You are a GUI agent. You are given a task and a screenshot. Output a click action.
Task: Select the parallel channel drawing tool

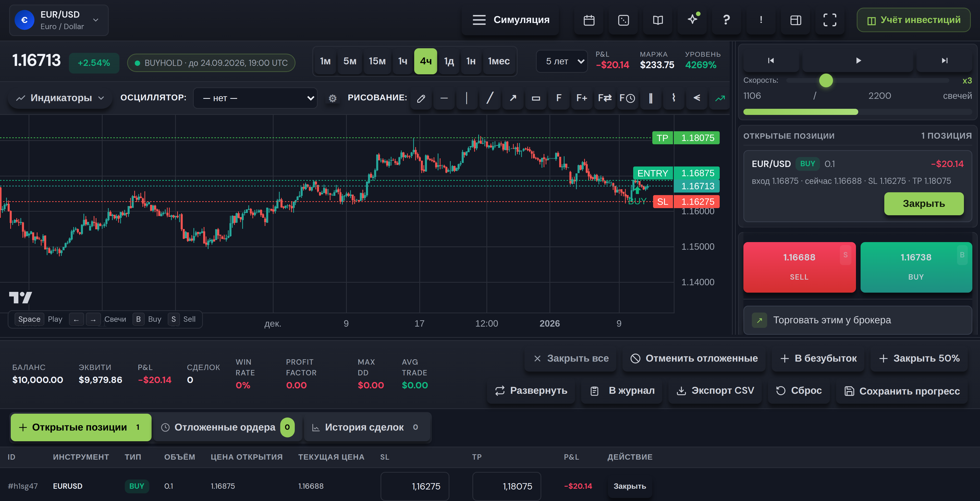[x=651, y=98]
